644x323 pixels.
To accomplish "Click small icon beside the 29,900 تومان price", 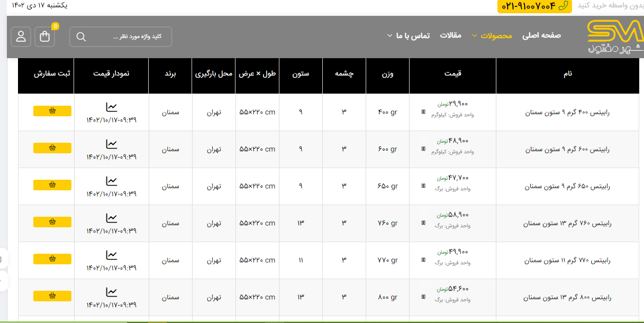I will (x=423, y=112).
